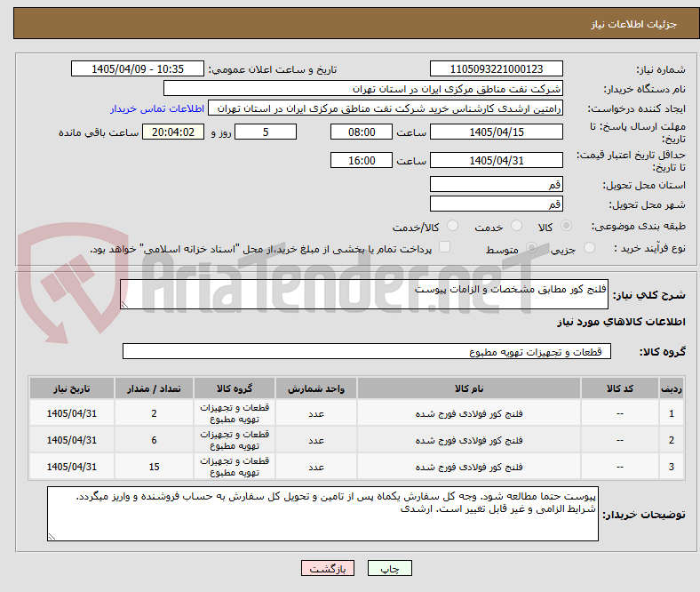
Task: Click the delivery province field قم
Action: (496, 184)
